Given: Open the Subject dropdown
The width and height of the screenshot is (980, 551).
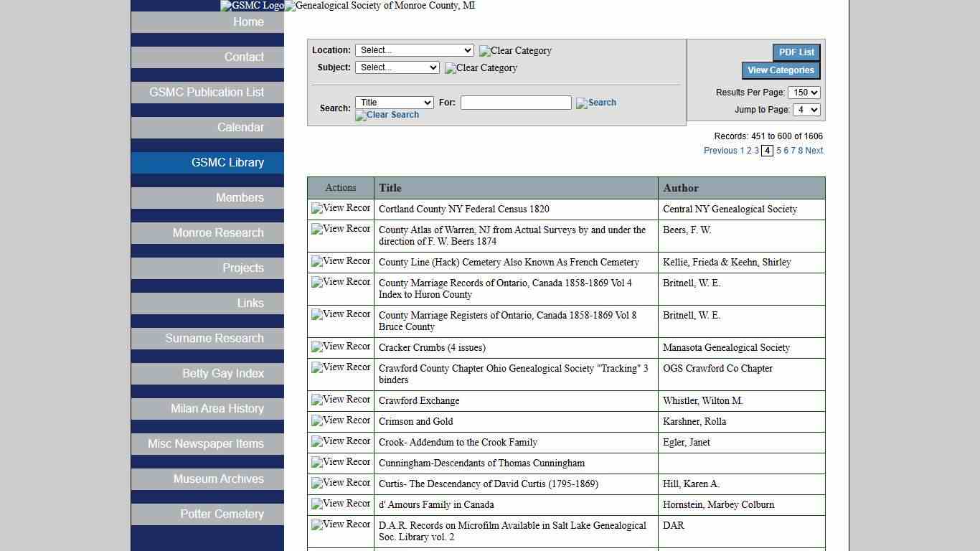Looking at the screenshot, I should (x=397, y=67).
